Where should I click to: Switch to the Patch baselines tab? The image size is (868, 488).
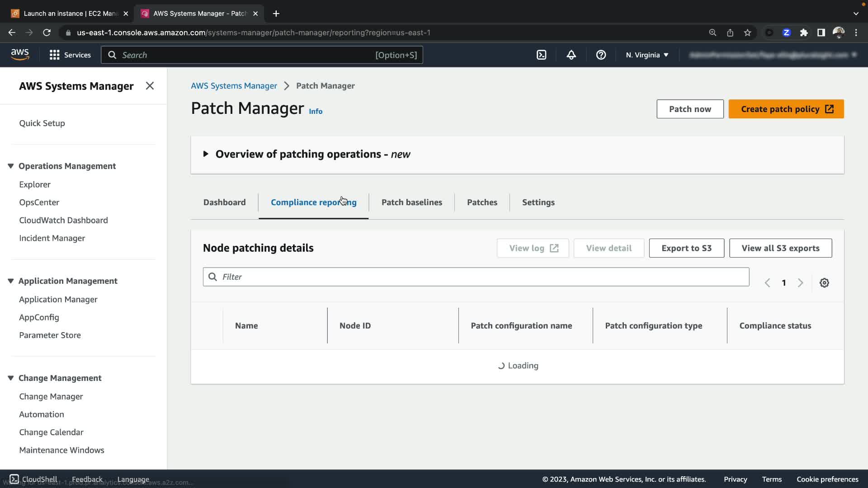pos(411,202)
